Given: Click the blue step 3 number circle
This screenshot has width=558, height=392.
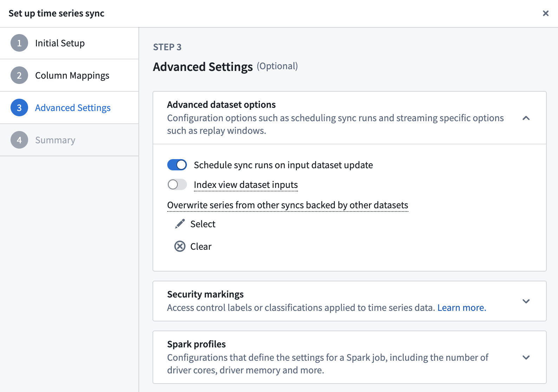Looking at the screenshot, I should click(19, 108).
